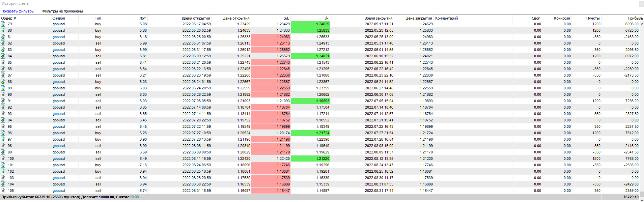The height and width of the screenshot is (202, 644).
Task: Select the sell icon for order 105
Action: coord(3,191)
